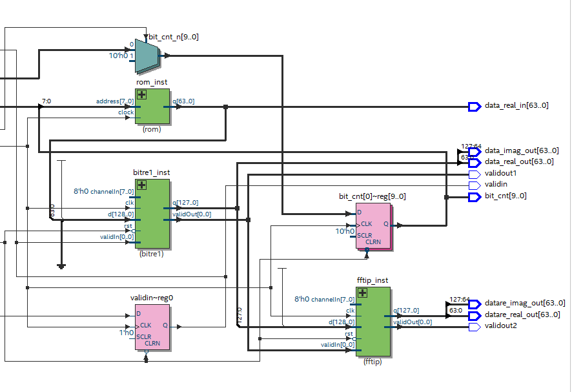Screen dimensions: 572x392
Task: Click the (bitre1) entity name label
Action: (x=151, y=254)
